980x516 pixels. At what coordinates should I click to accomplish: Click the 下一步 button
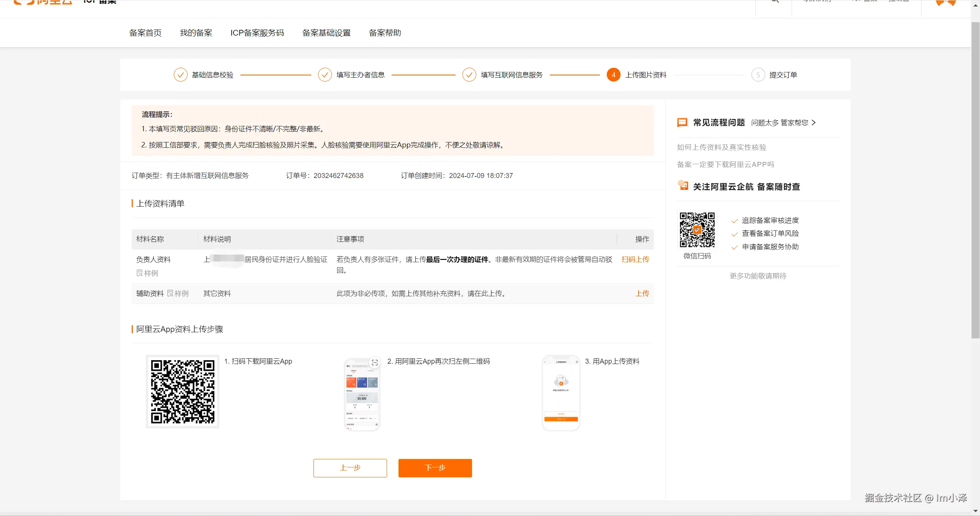click(434, 468)
